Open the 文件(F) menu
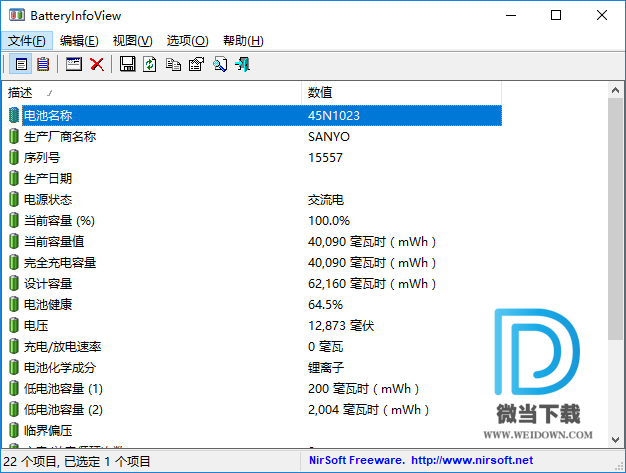This screenshot has height=473, width=626. pyautogui.click(x=27, y=41)
